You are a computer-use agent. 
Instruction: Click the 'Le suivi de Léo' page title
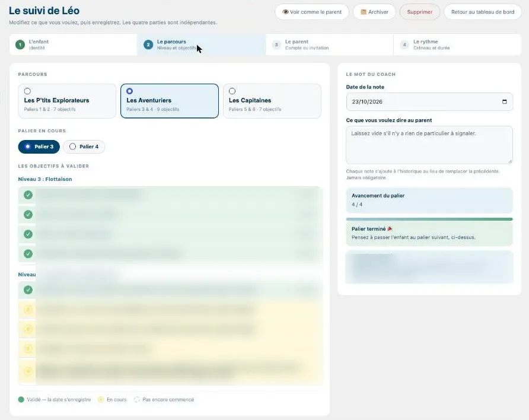pyautogui.click(x=44, y=11)
